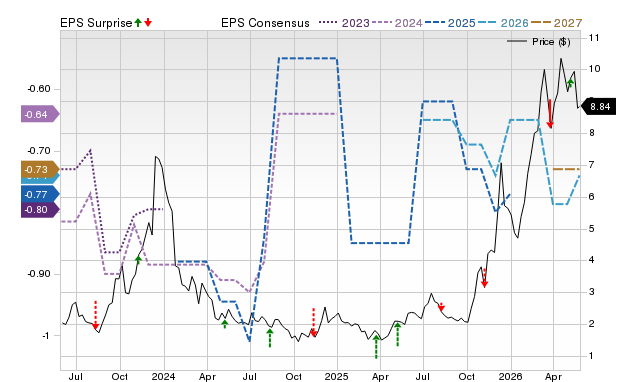Image resolution: width=640 pixels, height=382 pixels.
Task: Click the 1 price axis label
Action: click(x=591, y=356)
